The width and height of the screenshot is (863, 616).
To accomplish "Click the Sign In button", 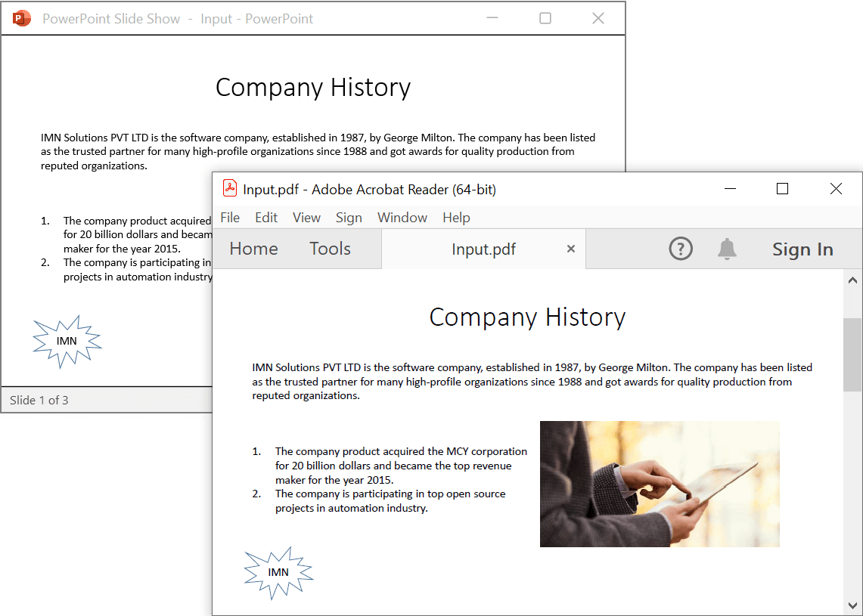I will (802, 249).
